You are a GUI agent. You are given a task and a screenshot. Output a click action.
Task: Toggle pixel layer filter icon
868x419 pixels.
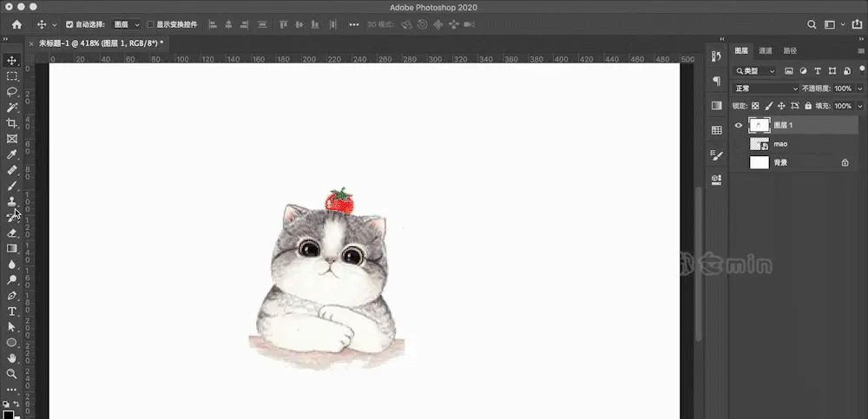(789, 71)
